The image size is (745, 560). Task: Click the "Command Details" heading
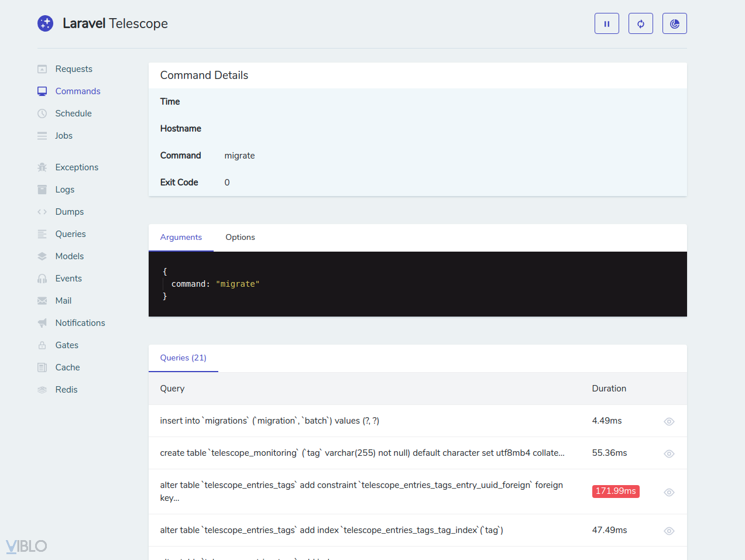tap(204, 75)
